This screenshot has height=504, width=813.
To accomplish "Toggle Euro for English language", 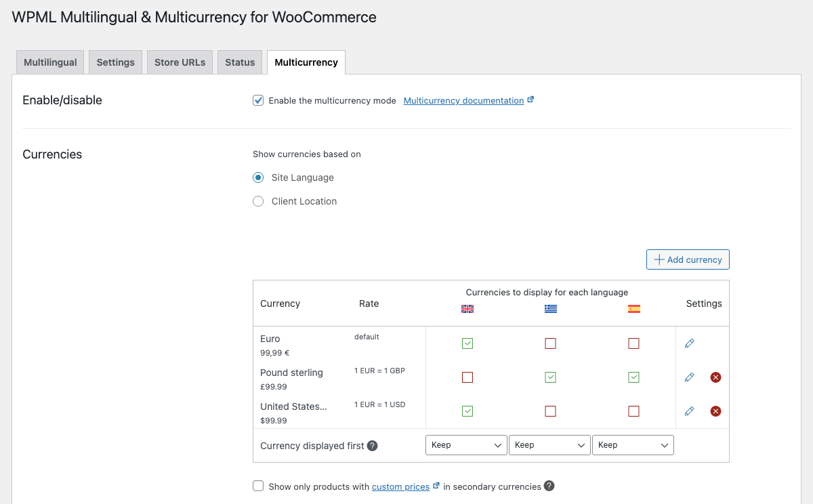I will click(x=467, y=343).
